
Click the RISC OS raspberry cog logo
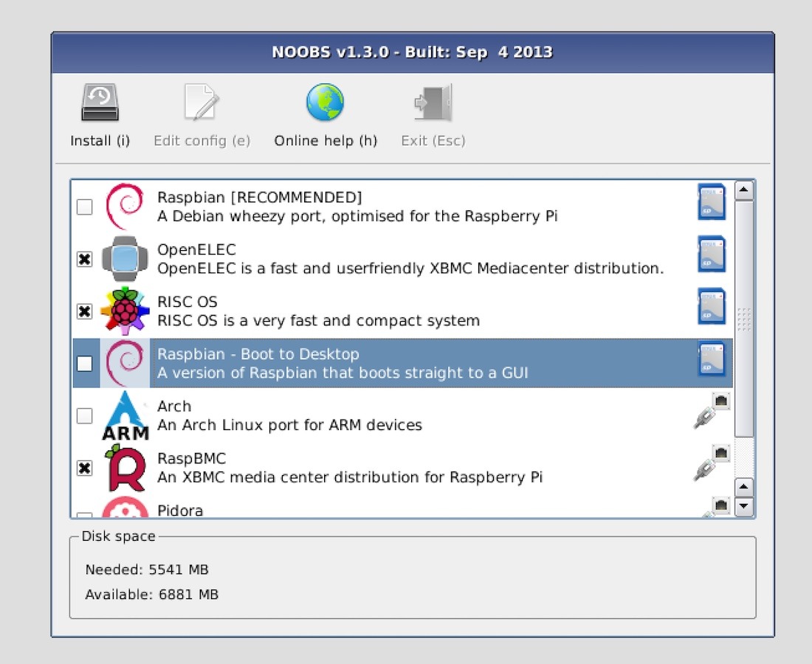[x=125, y=311]
